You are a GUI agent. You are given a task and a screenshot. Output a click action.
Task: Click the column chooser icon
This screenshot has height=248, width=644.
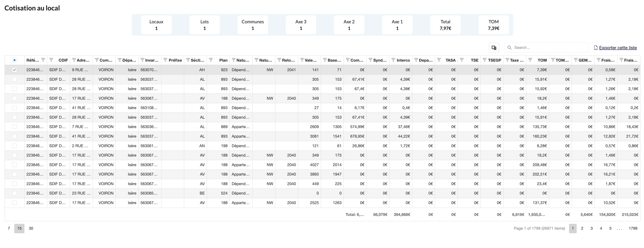click(494, 47)
